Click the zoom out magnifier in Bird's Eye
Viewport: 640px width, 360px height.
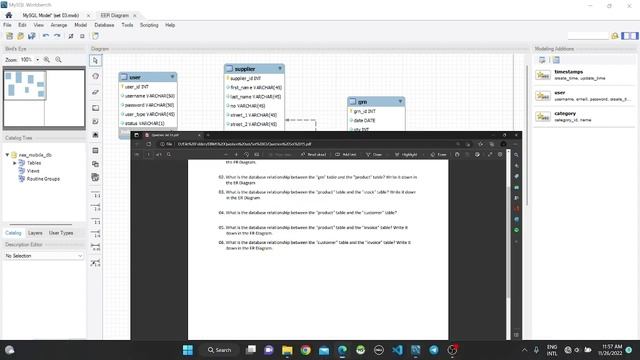[58, 60]
